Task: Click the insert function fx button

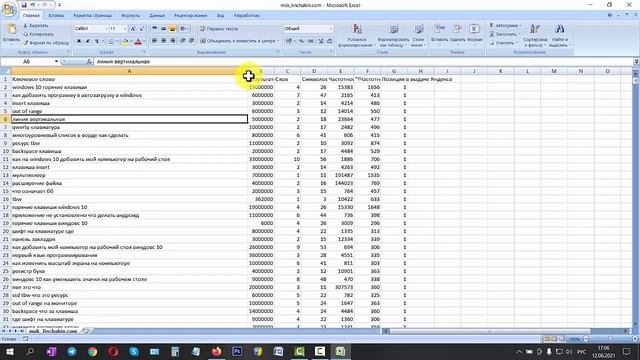Action: (x=89, y=62)
